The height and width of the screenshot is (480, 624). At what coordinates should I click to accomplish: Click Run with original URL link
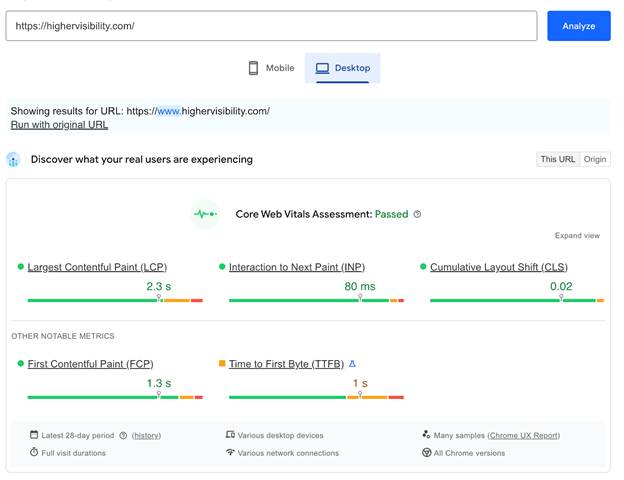(x=59, y=125)
